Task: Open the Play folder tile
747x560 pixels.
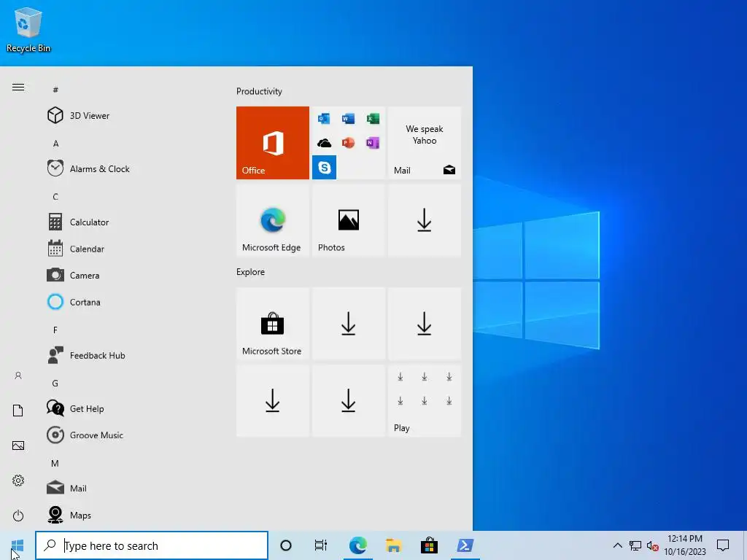Action: click(x=425, y=400)
